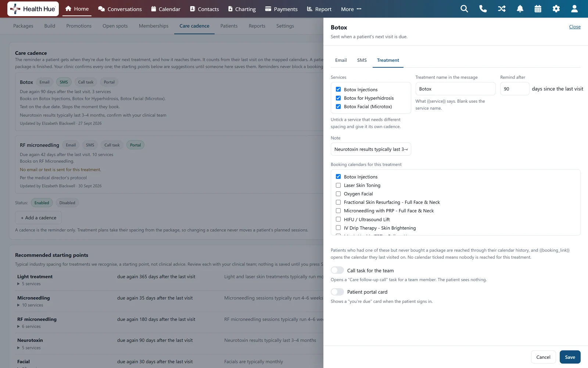Open the Reports sub-tab
This screenshot has width=588, height=368.
click(257, 26)
